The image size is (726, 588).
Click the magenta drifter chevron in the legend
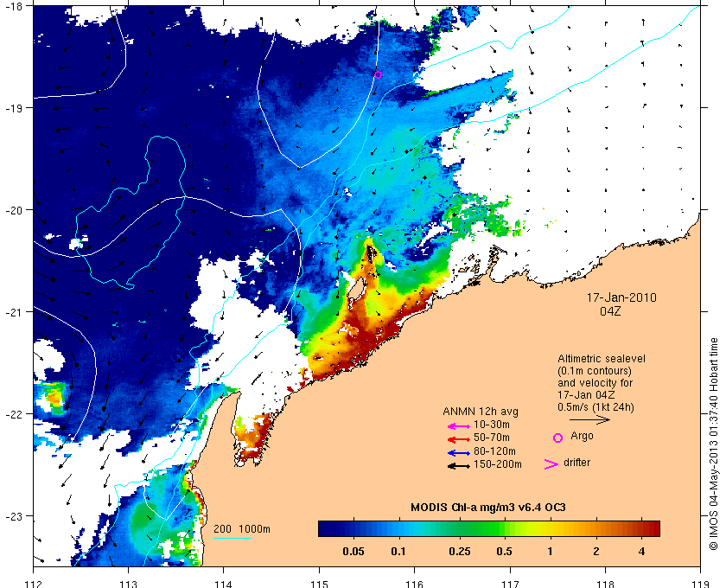click(551, 464)
